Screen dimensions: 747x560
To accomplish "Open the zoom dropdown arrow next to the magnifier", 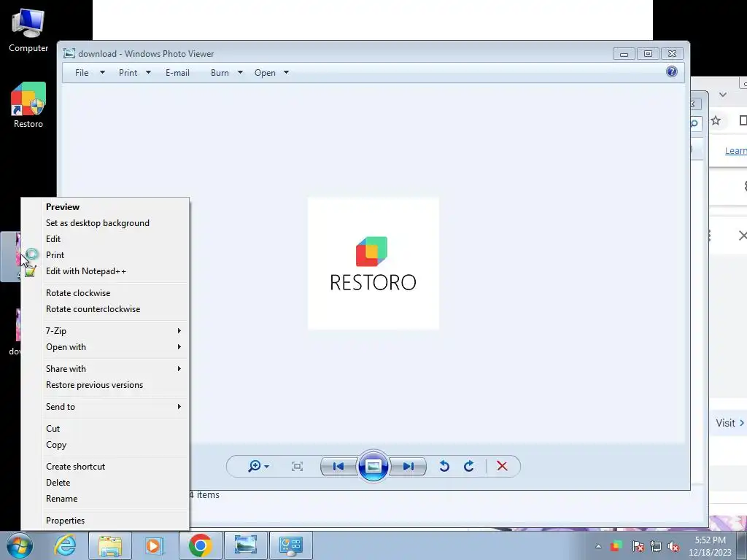I will pos(267,467).
